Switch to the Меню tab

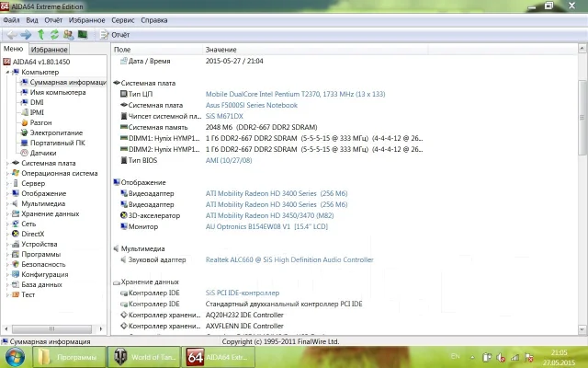pos(14,49)
